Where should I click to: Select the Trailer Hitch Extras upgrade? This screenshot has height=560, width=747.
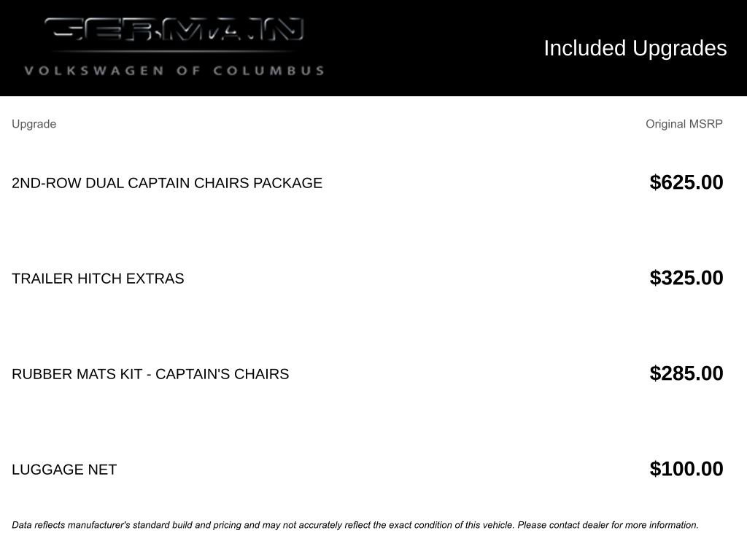[98, 279]
